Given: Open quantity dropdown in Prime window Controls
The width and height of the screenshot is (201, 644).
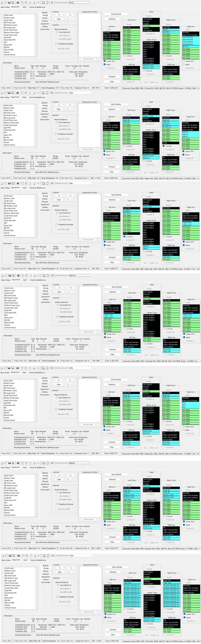Looking at the screenshot, I should click(70, 19).
